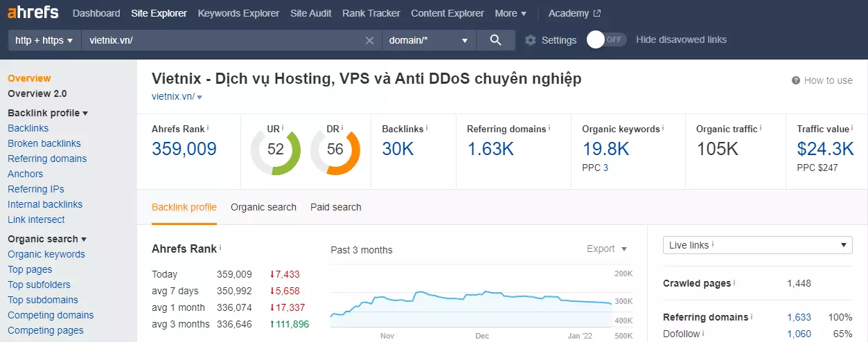Click the PPC 3 keywords link
The width and height of the screenshot is (868, 342).
click(605, 168)
